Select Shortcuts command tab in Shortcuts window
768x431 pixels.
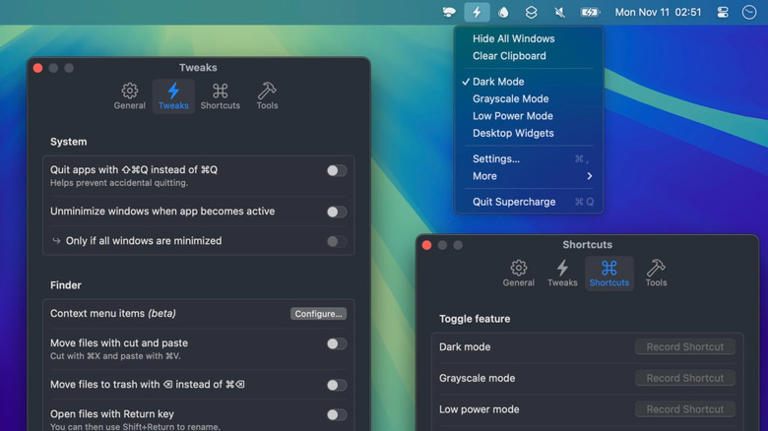click(x=609, y=273)
